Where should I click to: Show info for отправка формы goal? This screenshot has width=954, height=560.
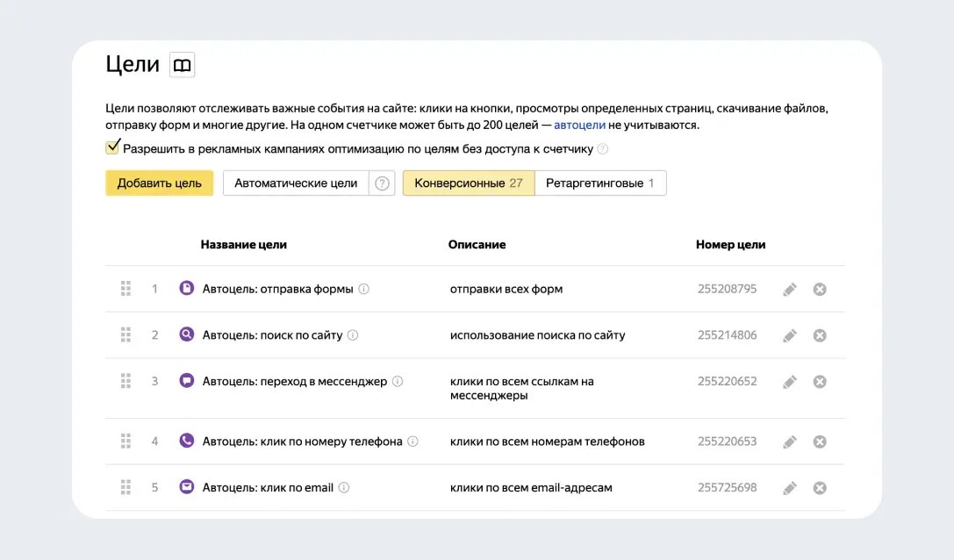(364, 289)
